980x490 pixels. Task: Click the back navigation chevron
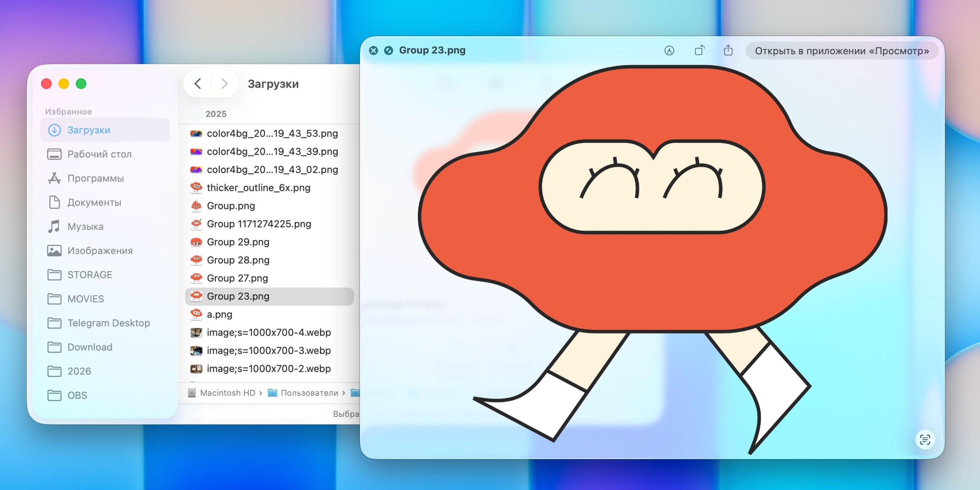click(198, 84)
